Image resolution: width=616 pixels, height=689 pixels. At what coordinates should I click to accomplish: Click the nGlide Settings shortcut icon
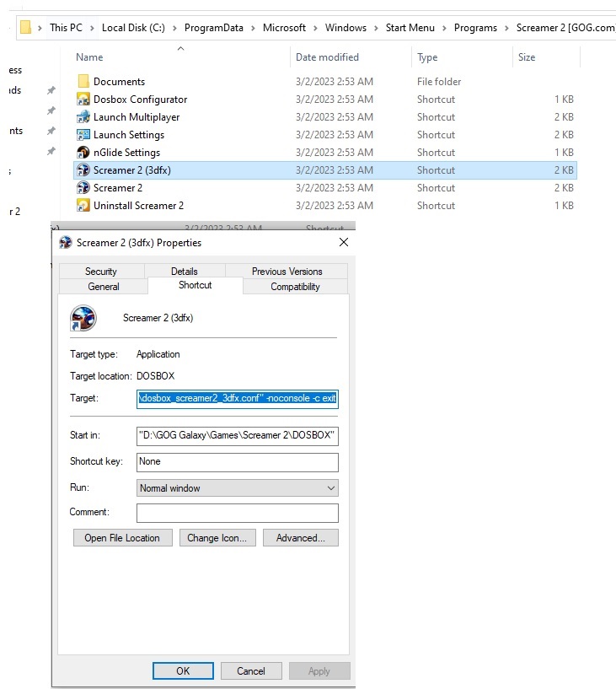coord(83,153)
